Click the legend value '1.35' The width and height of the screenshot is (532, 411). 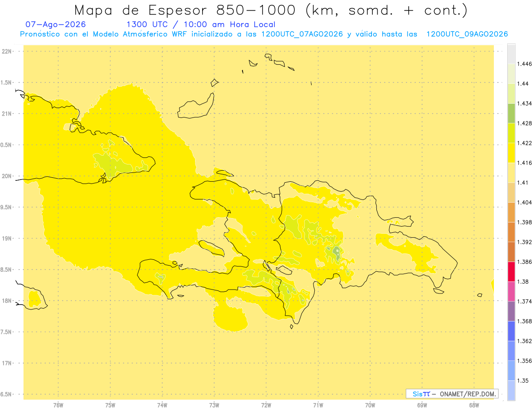[523, 380]
